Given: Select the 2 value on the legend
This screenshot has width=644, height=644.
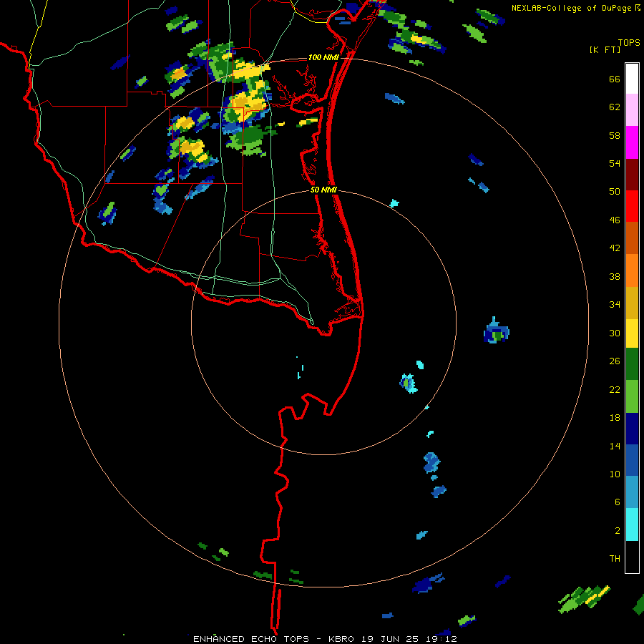Looking at the screenshot, I should 618,531.
